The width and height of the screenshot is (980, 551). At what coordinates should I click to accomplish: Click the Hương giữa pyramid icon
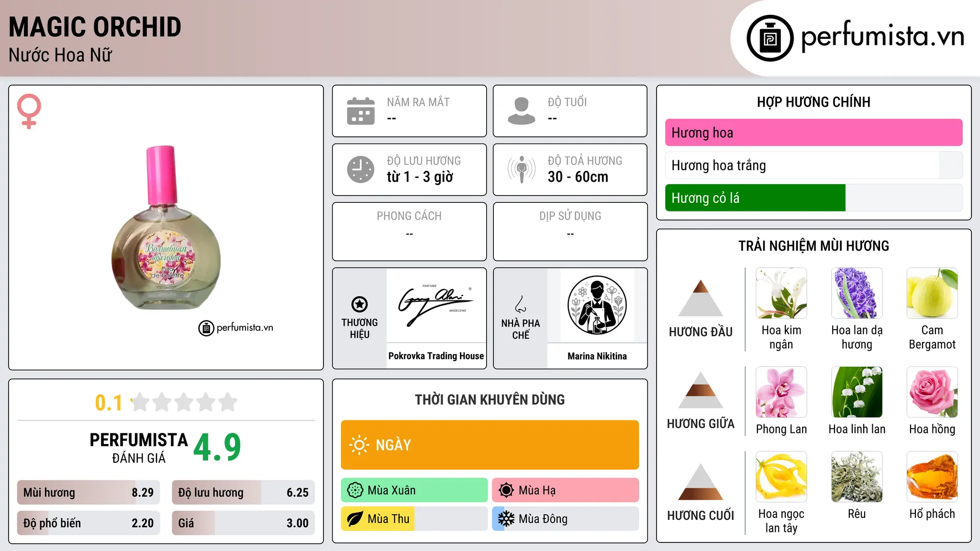point(701,390)
